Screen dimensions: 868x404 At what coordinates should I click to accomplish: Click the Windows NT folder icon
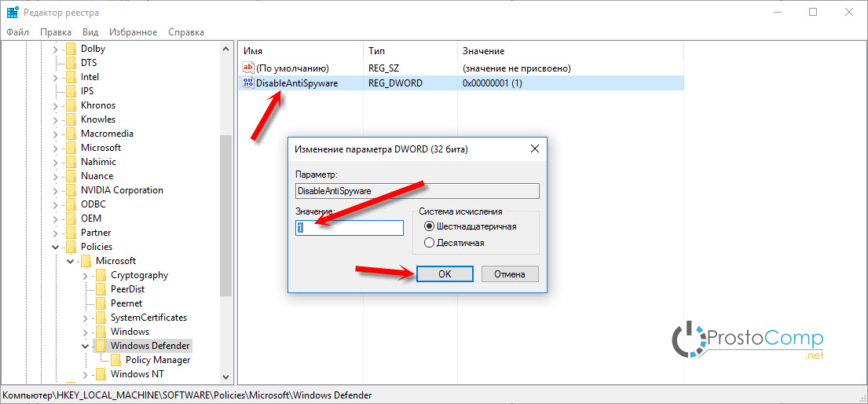[101, 374]
